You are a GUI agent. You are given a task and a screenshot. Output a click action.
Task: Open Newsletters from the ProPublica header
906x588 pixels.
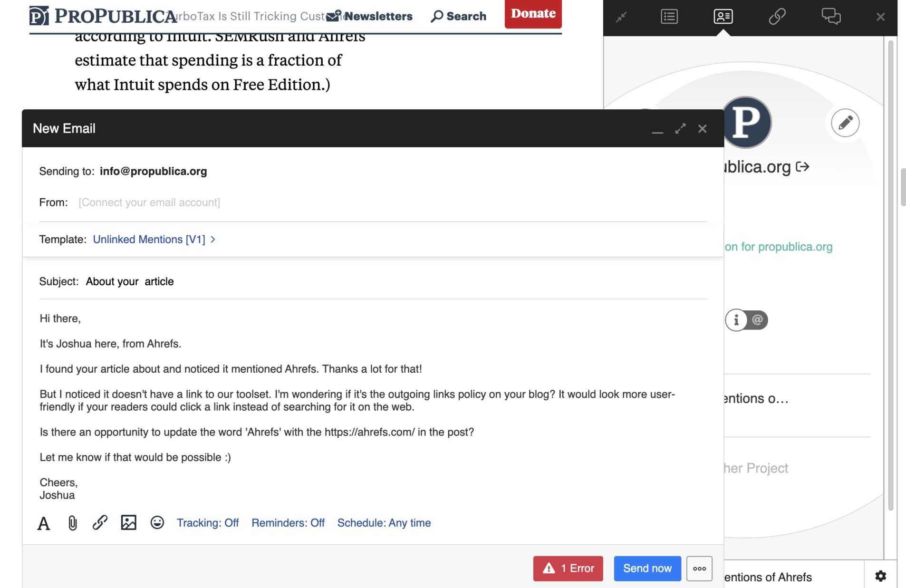point(379,16)
